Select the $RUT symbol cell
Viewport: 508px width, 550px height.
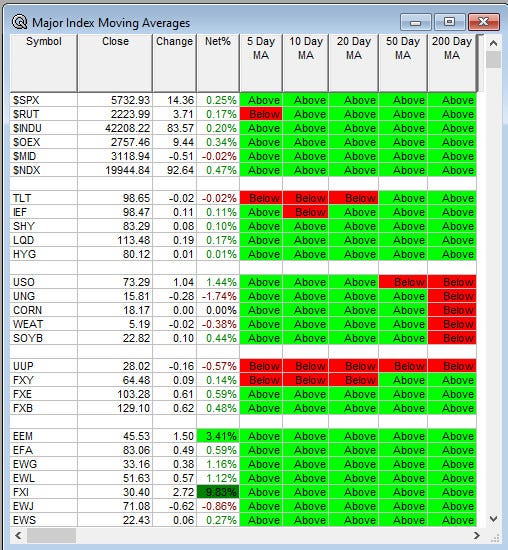(x=44, y=114)
